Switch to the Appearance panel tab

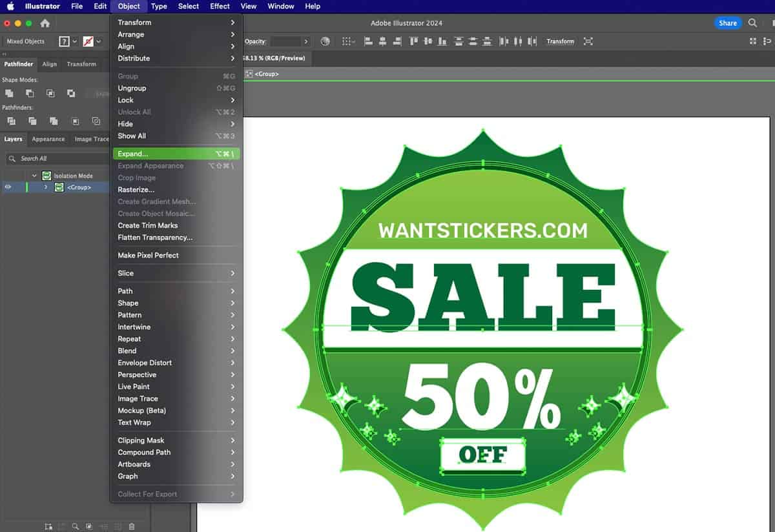(x=48, y=139)
